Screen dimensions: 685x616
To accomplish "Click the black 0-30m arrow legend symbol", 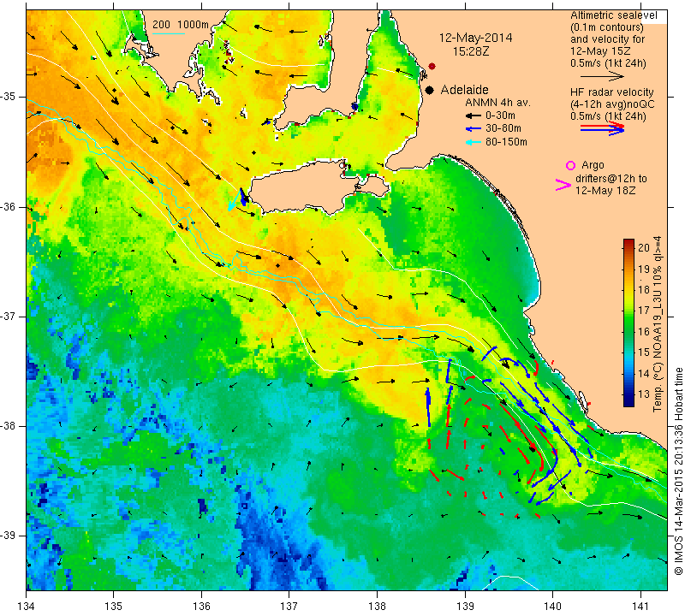I will click(473, 115).
